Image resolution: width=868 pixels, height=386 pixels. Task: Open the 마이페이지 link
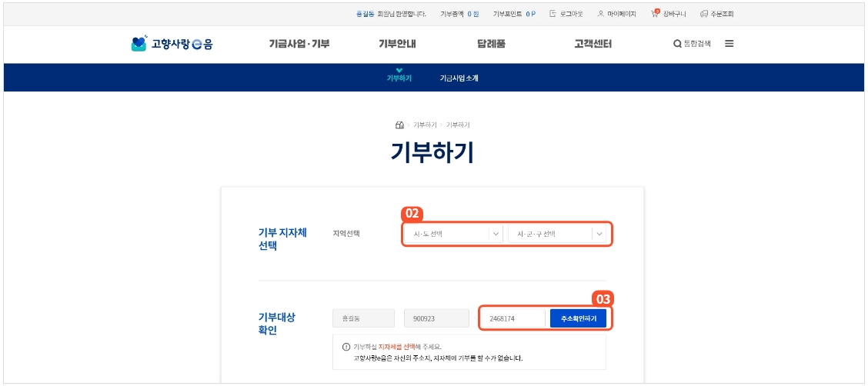coord(622,14)
